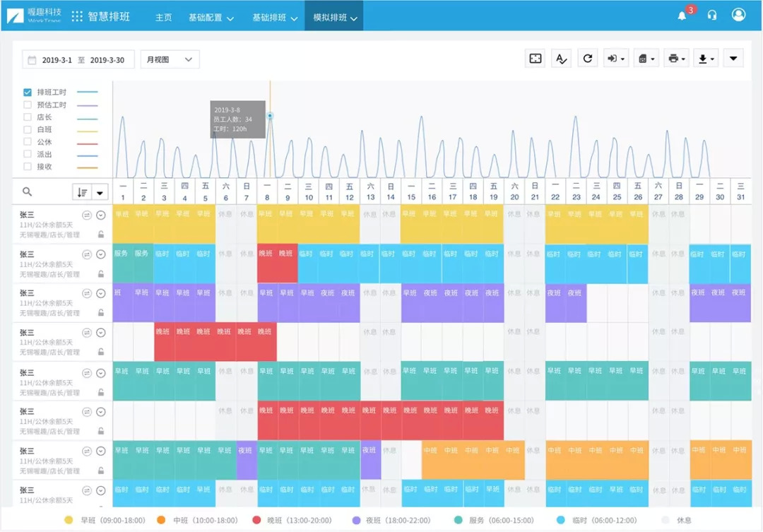Open the 模拟排班 tab

pos(334,18)
